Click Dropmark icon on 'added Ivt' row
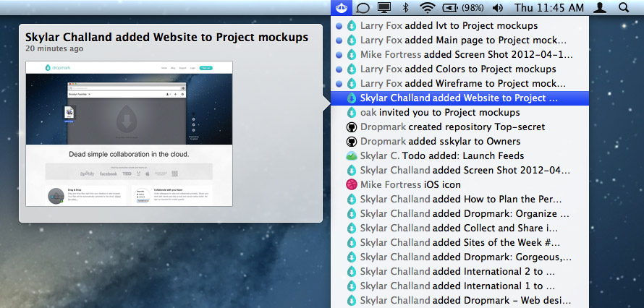Image resolution: width=644 pixels, height=308 pixels. 351,26
